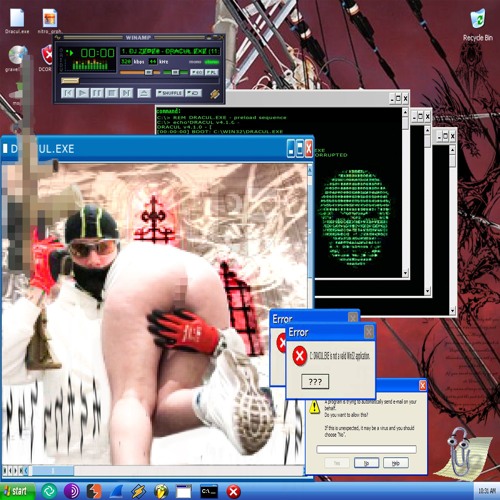Screen dimensions: 500x500
Task: Close the rearmost command window
Action: (x=452, y=136)
